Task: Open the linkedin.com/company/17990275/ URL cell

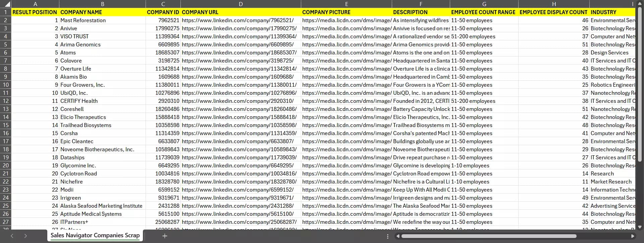Action: [241, 28]
